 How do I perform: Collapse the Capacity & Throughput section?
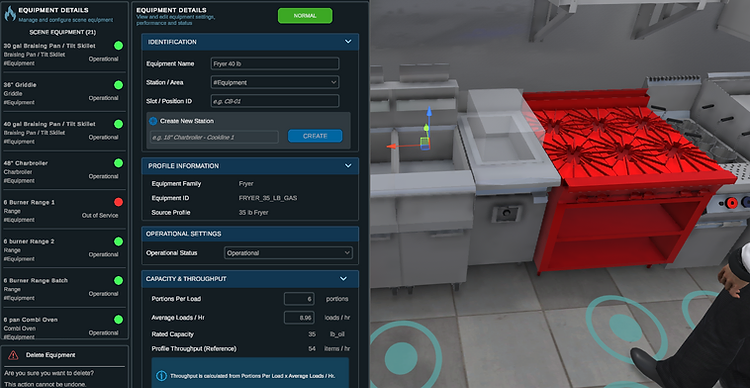pyautogui.click(x=343, y=278)
